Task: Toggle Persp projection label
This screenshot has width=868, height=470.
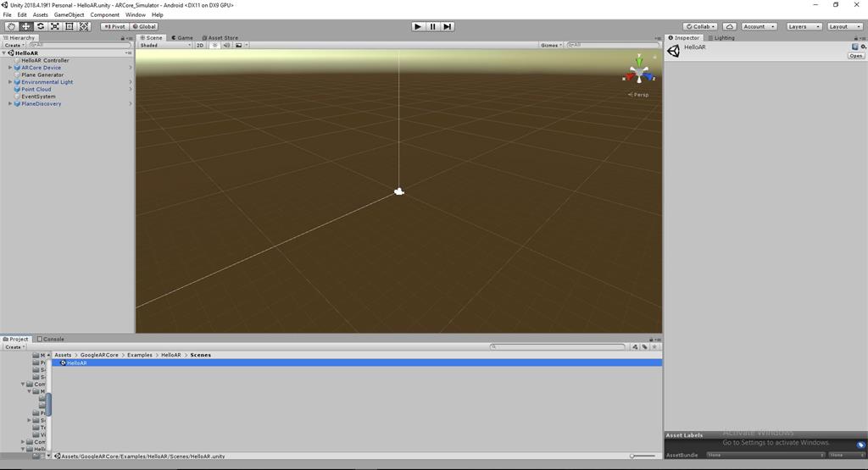Action: tap(638, 95)
